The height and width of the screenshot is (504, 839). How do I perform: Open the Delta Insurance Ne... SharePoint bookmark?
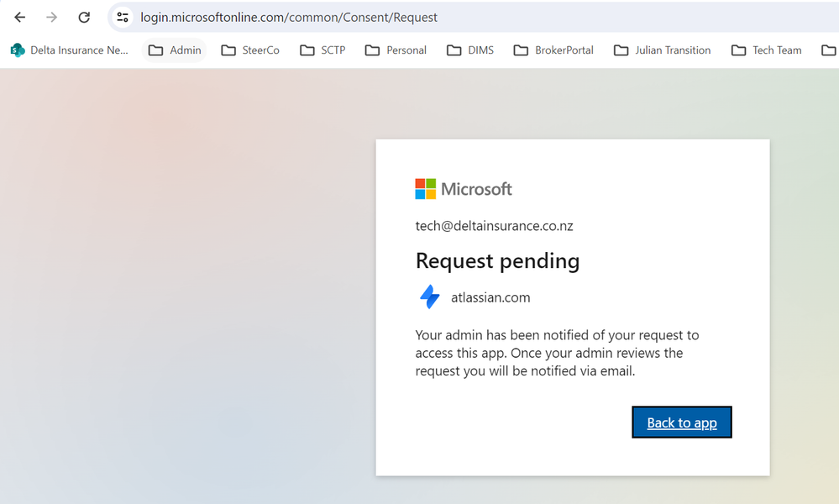coord(70,50)
